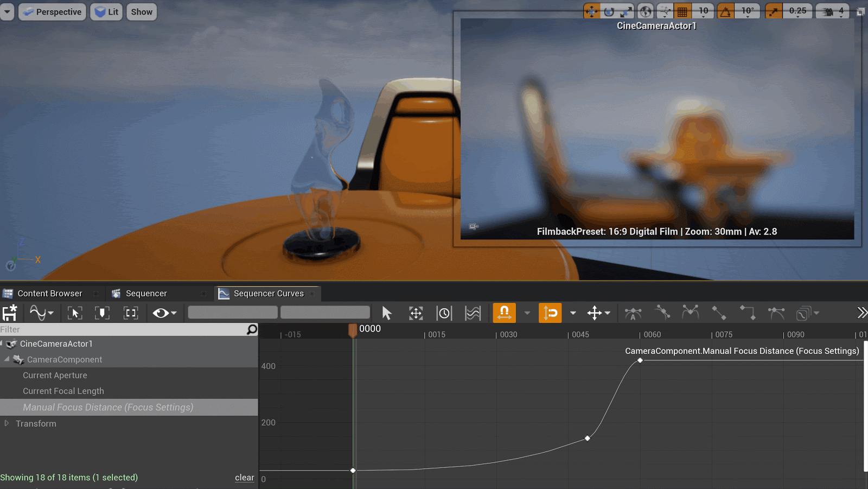Select the multi-curve wave tool
The width and height of the screenshot is (868, 489).
(x=473, y=313)
